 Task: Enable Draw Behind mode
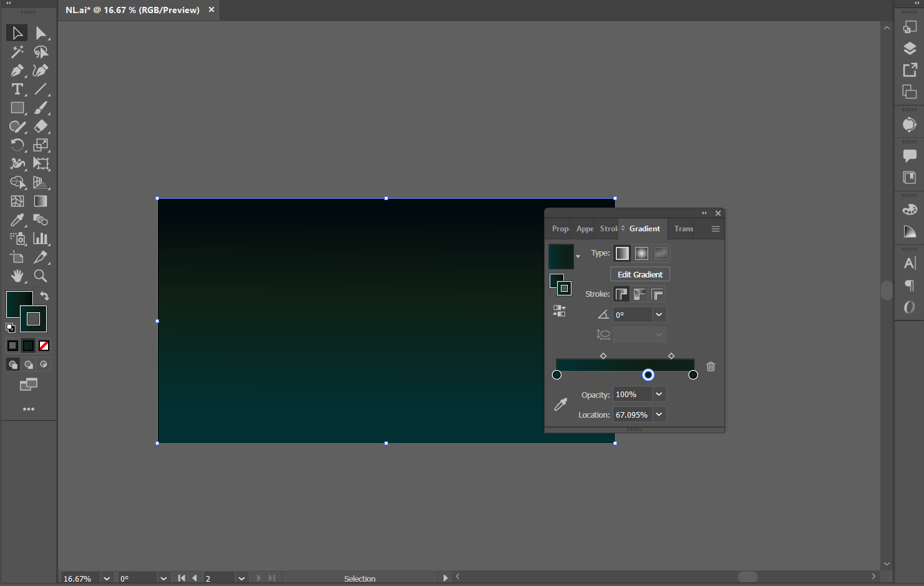coord(28,365)
